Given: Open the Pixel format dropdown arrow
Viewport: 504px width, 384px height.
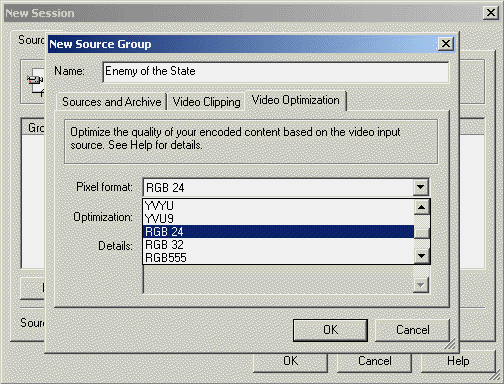Looking at the screenshot, I should click(x=421, y=187).
